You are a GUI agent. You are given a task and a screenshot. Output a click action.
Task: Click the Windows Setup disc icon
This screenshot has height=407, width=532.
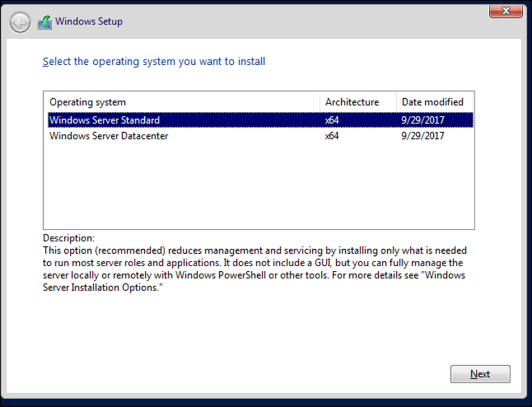(x=44, y=23)
